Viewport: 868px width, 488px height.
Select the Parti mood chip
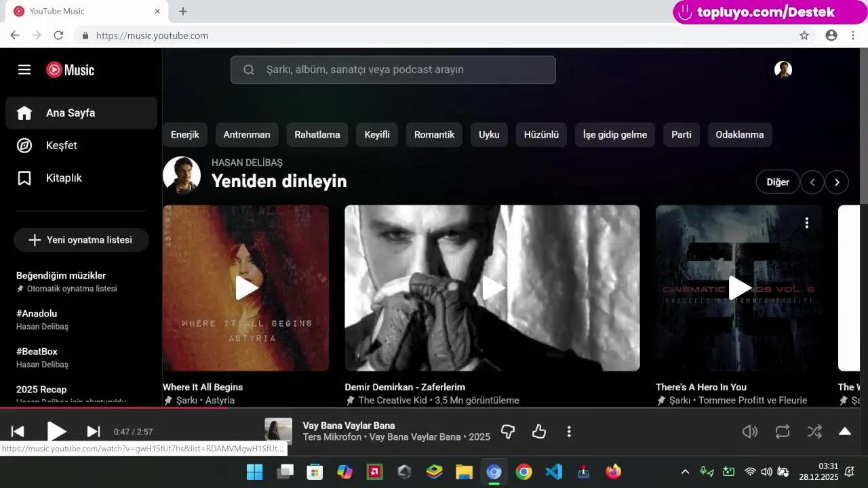(x=682, y=135)
